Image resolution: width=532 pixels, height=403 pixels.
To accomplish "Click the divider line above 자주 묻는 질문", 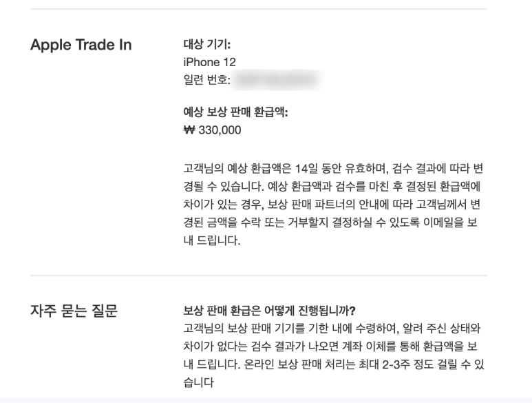I will click(x=258, y=276).
